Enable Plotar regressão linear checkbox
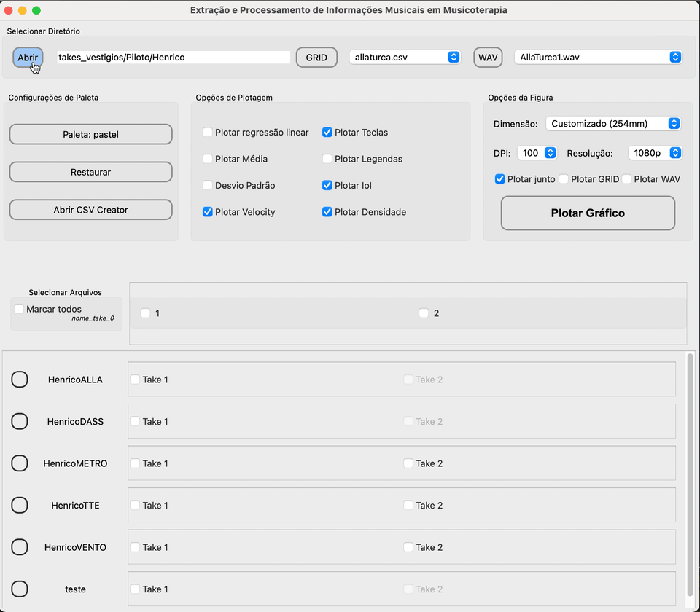Image resolution: width=700 pixels, height=612 pixels. [208, 133]
